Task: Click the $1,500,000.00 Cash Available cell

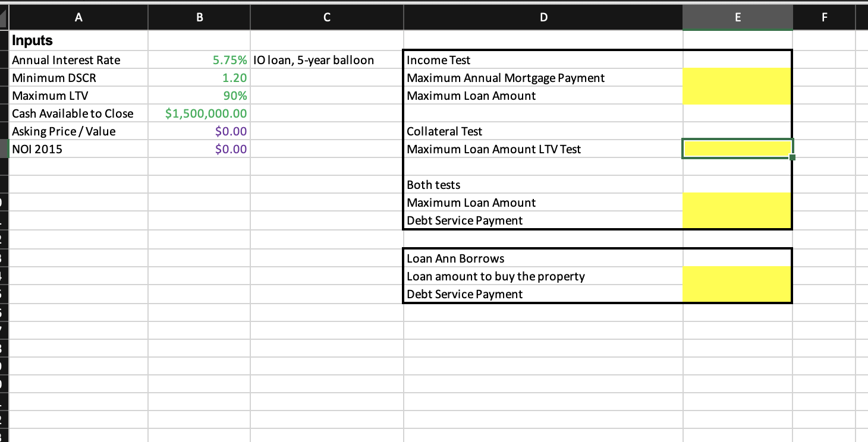Action: pos(199,113)
